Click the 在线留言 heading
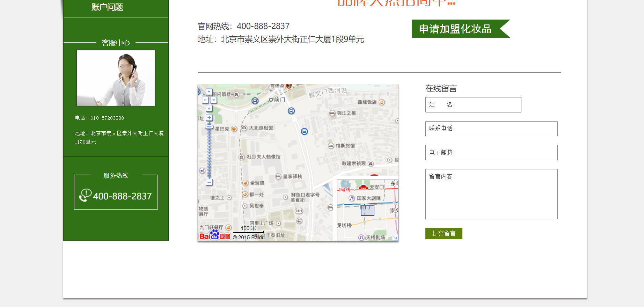This screenshot has height=307, width=644. pyautogui.click(x=441, y=88)
